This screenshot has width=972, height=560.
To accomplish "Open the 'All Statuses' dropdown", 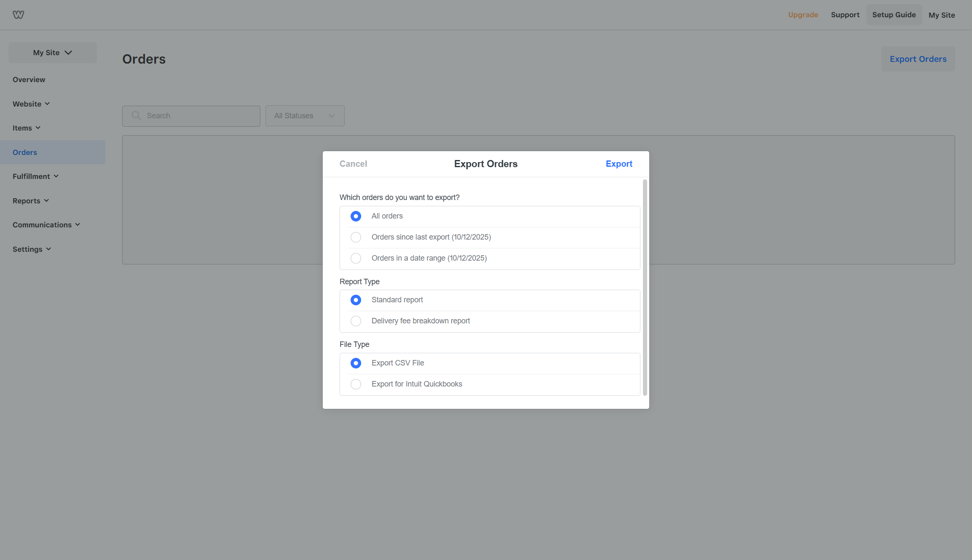I will [305, 115].
